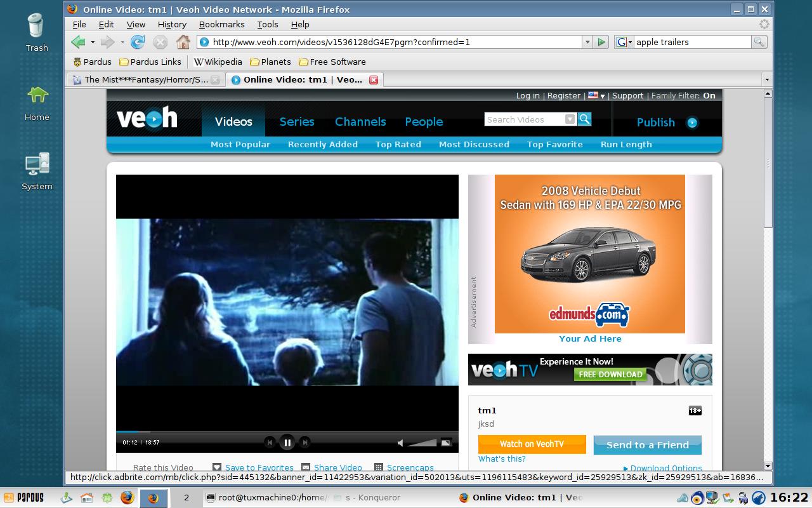
Task: Click the Register link
Action: [564, 95]
